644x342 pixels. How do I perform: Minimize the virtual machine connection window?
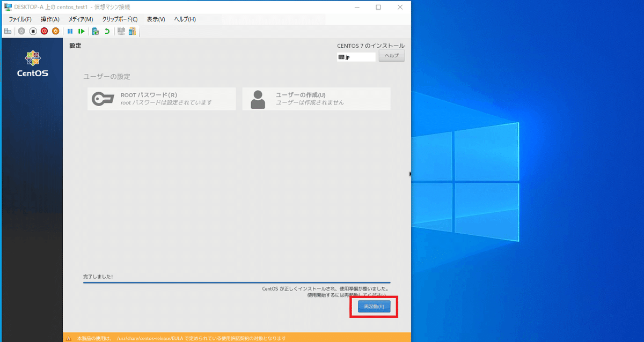[x=357, y=7]
